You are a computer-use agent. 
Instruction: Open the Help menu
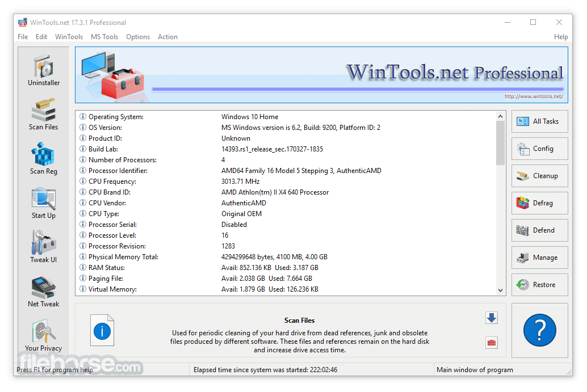(561, 37)
